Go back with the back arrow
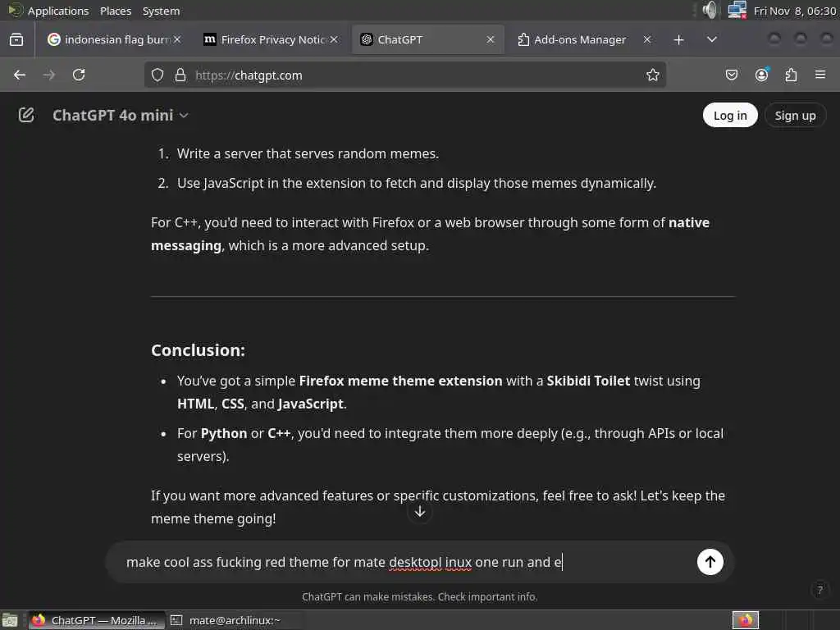This screenshot has width=840, height=630. click(20, 75)
